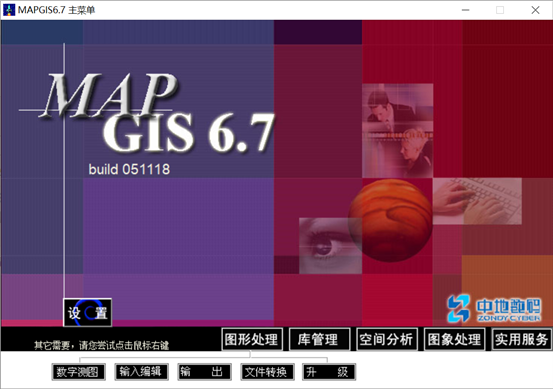553x389 pixels.
Task: Select the 库管理 main menu tab
Action: 320,339
